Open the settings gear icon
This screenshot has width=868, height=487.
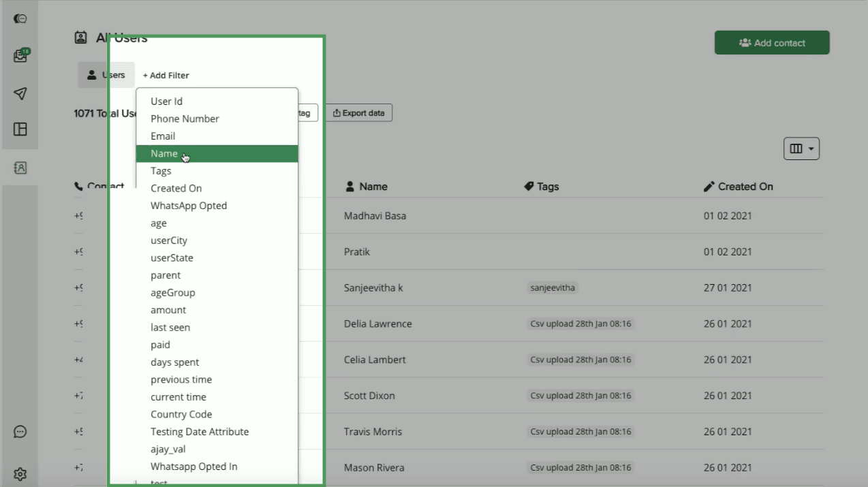(20, 473)
